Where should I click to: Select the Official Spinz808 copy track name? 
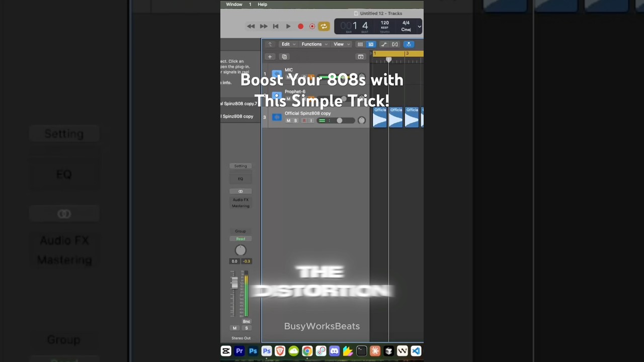click(x=307, y=114)
